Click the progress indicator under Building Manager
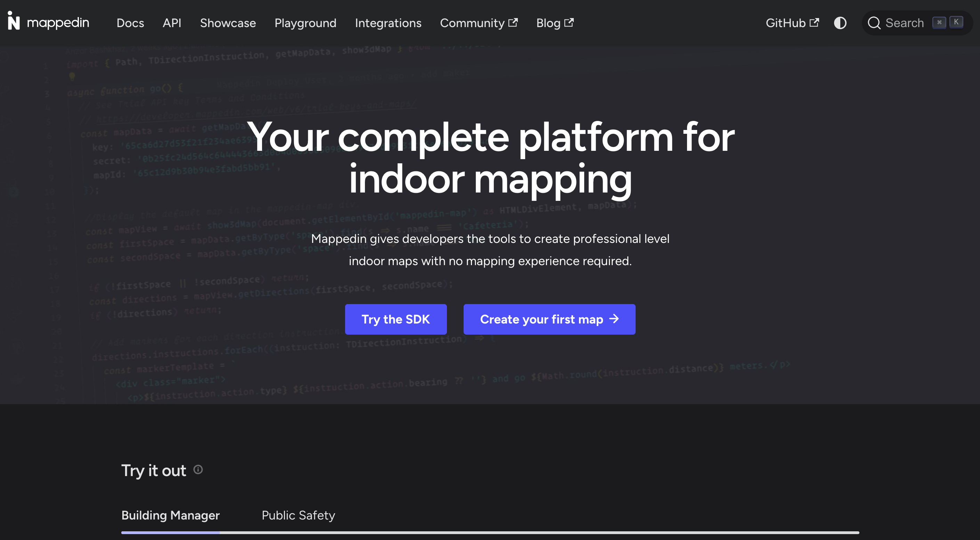This screenshot has width=980, height=540. click(x=170, y=533)
